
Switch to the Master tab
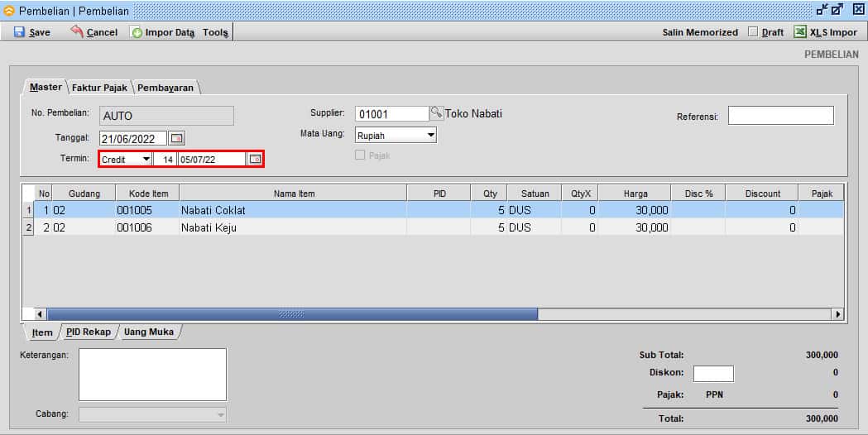[x=46, y=87]
